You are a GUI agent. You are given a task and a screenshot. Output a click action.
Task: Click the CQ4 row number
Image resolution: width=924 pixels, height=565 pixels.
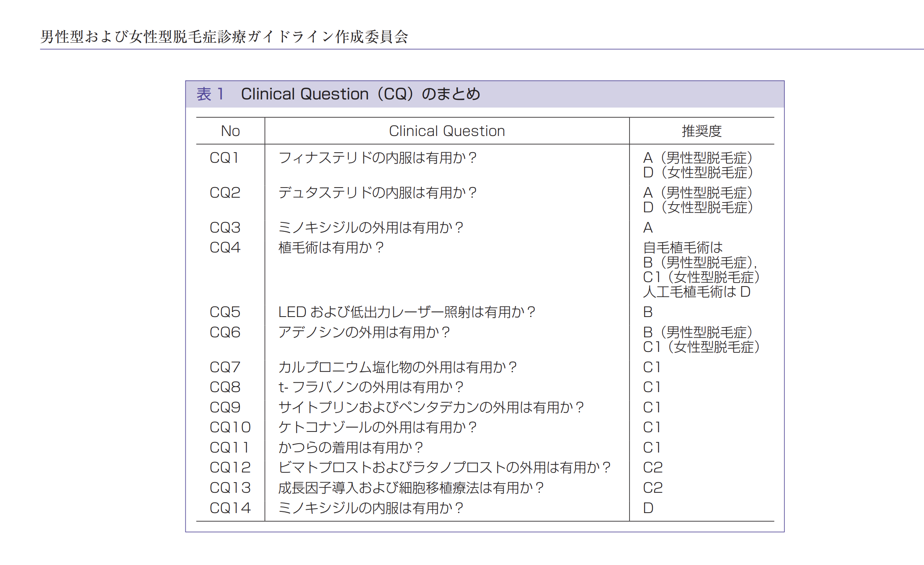[x=225, y=248]
